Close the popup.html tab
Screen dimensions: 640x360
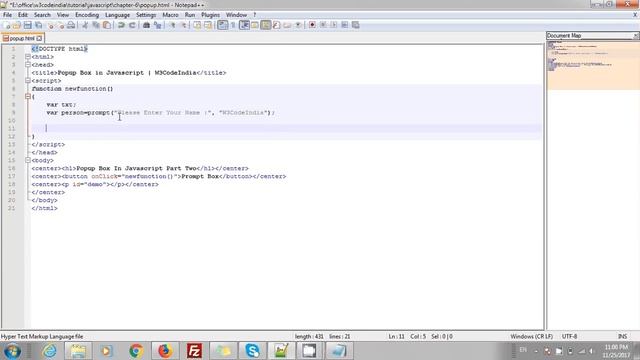(x=39, y=38)
